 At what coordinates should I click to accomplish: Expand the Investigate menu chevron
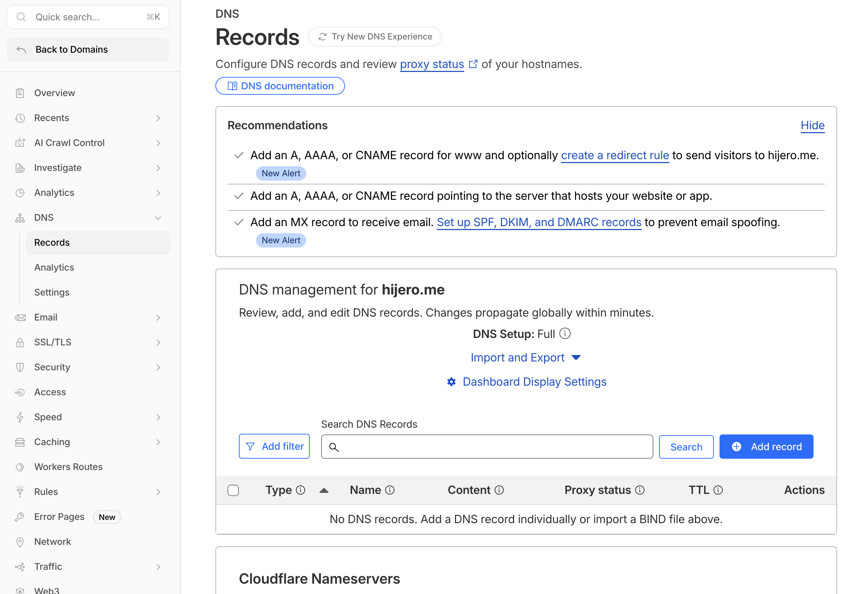[158, 168]
